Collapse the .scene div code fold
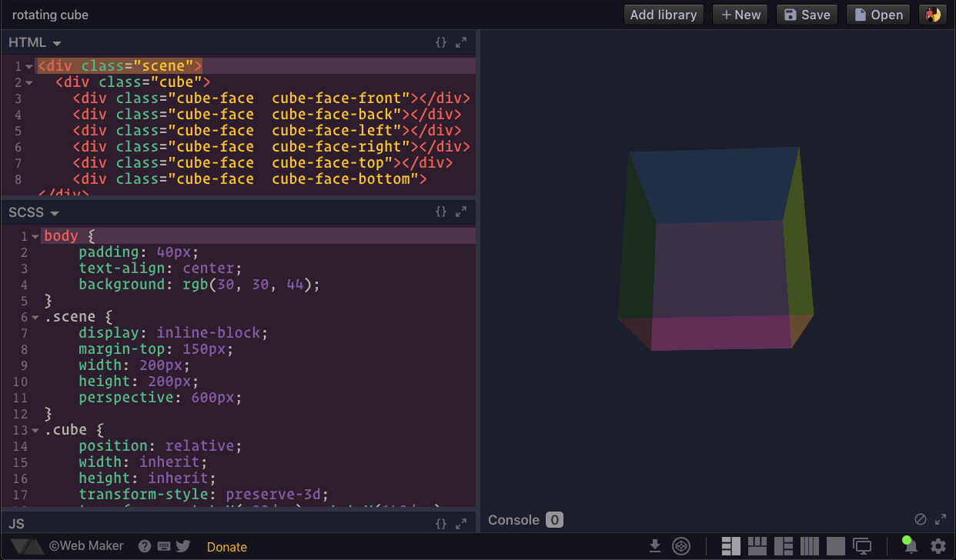 (x=28, y=66)
